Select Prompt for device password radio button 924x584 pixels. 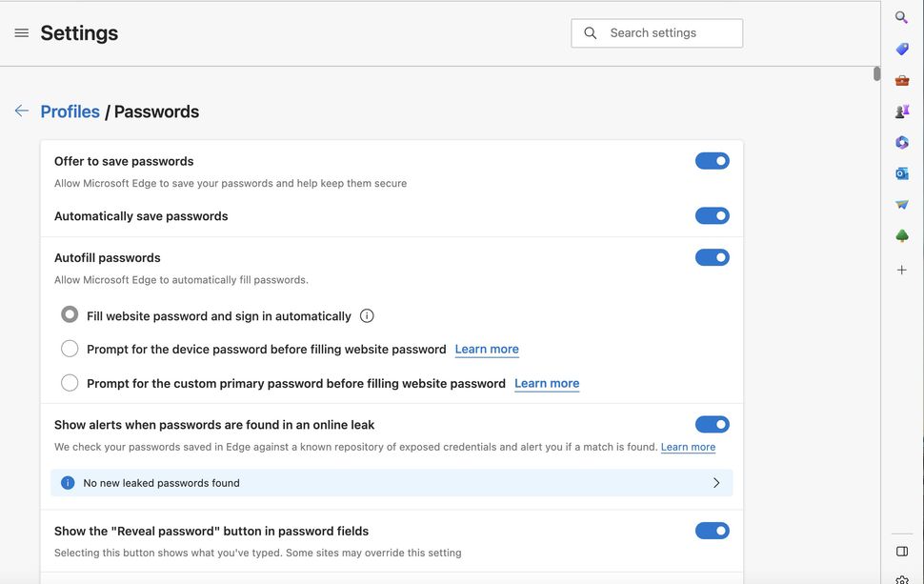coord(70,349)
